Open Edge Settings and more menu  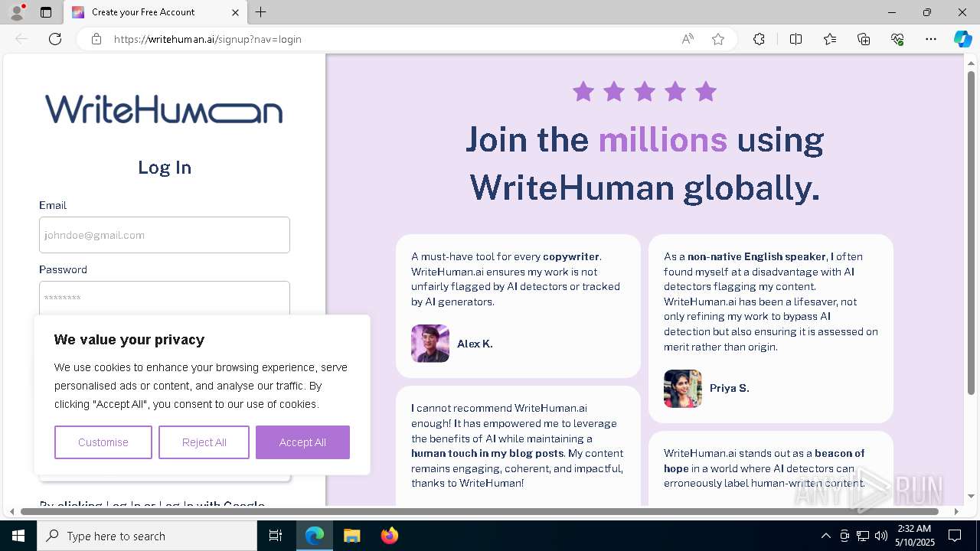[931, 39]
